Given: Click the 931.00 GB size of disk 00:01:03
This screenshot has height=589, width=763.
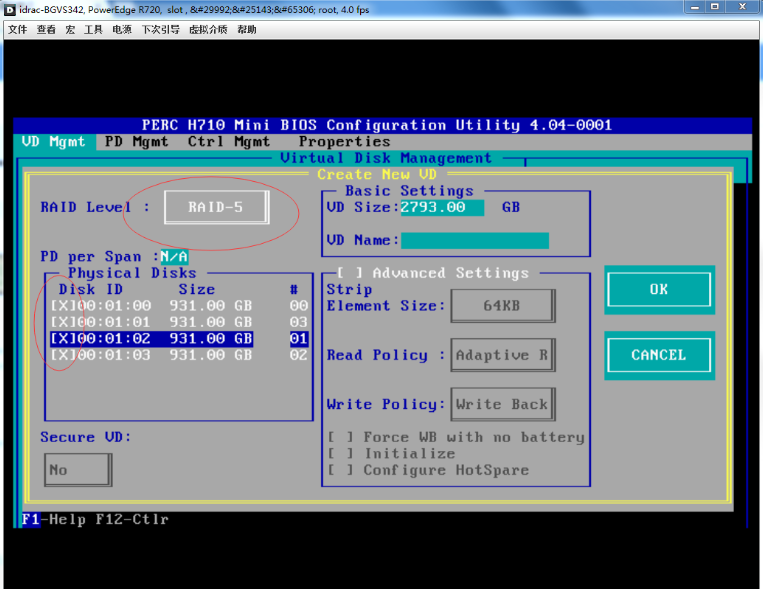Looking at the screenshot, I should [211, 355].
